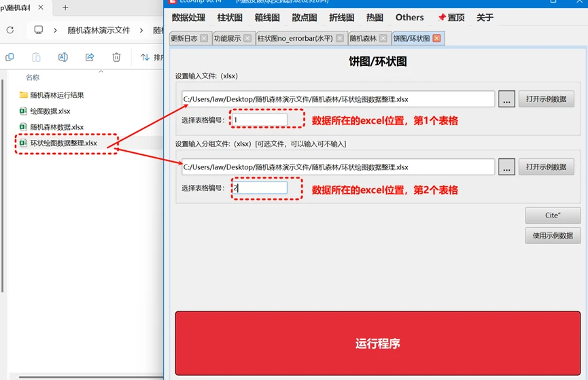Click the first 选择表格编号 input field
Screen dimensions: 588x380
click(259, 120)
